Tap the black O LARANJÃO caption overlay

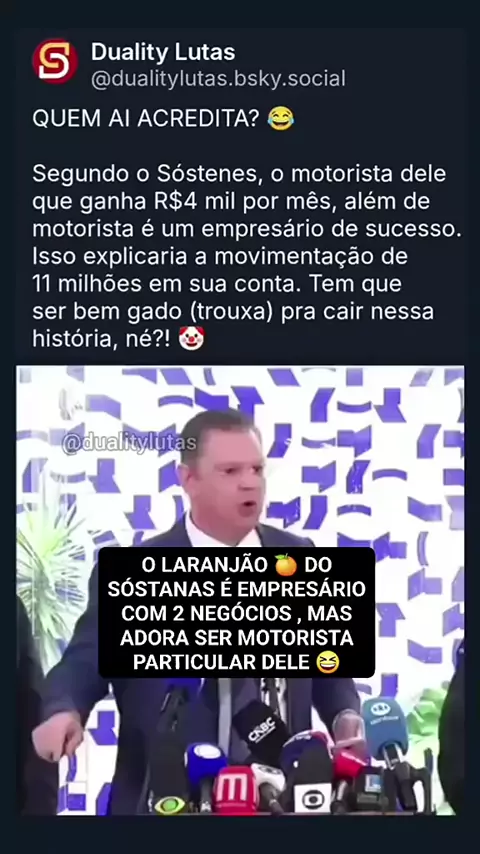click(236, 613)
